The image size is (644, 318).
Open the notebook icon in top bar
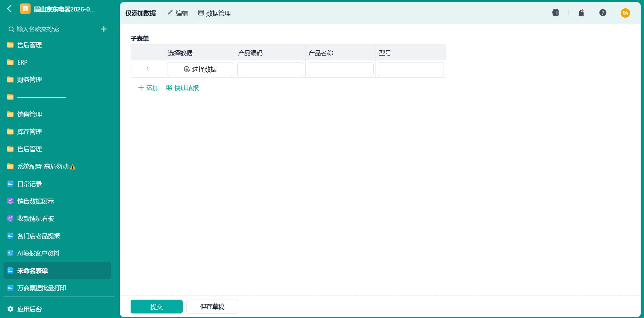click(x=555, y=13)
